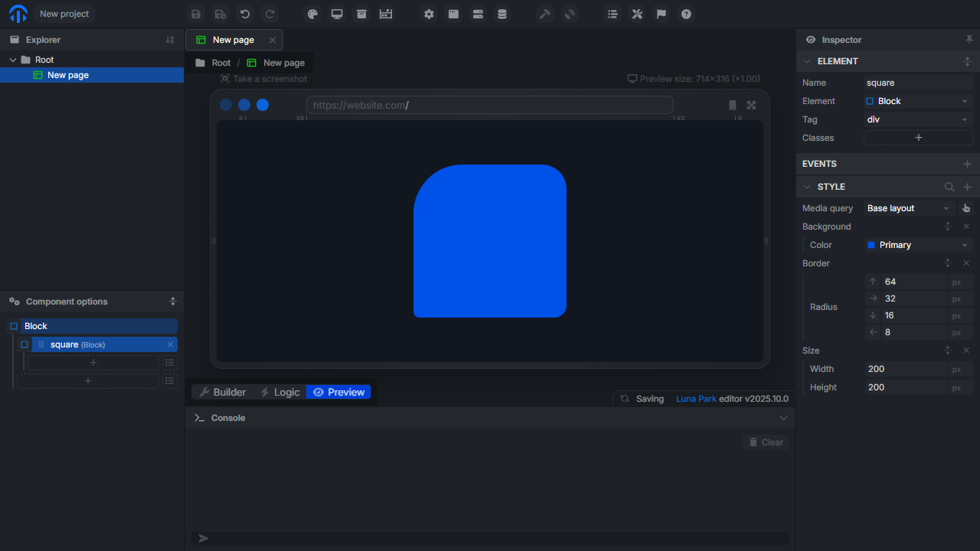The width and height of the screenshot is (980, 551).
Task: Toggle mobile device preview icon
Action: [x=733, y=106]
